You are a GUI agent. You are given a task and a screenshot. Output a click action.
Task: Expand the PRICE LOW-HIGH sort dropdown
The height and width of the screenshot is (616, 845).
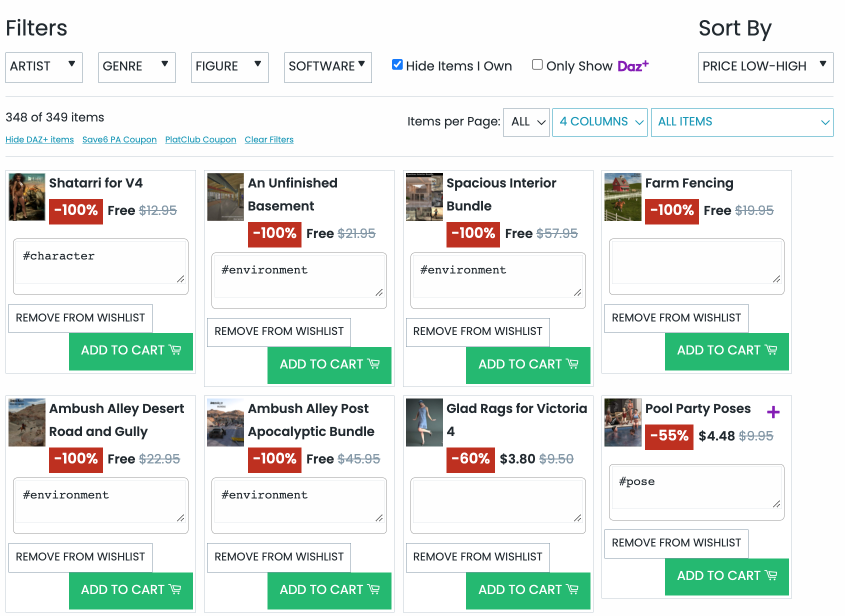point(765,67)
